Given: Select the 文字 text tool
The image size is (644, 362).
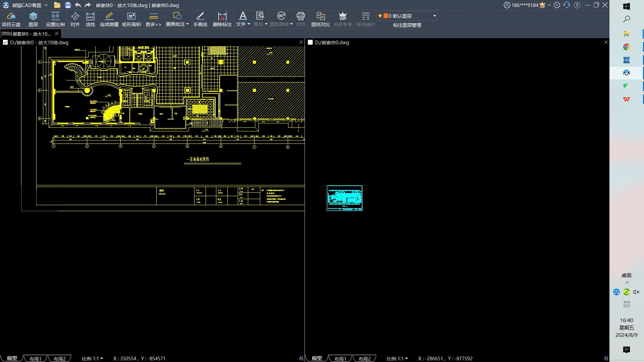Looking at the screenshot, I should (x=241, y=19).
